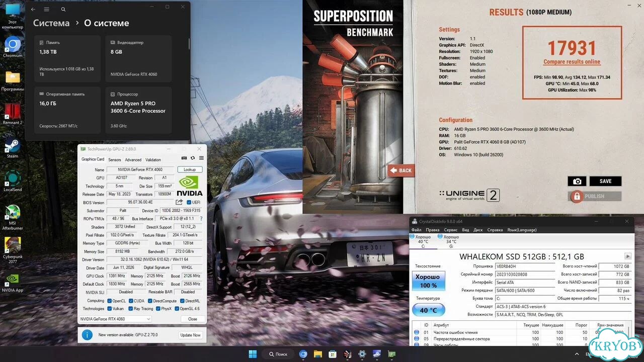The image size is (644, 362).
Task: Open the Правка menu in CrystalDiskInfo
Action: click(x=433, y=230)
